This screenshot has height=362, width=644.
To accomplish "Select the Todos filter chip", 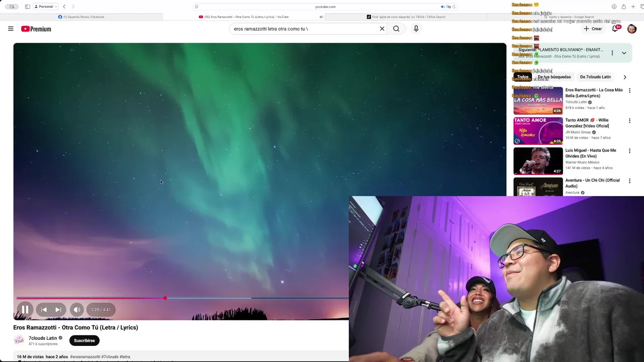I will tap(523, 77).
